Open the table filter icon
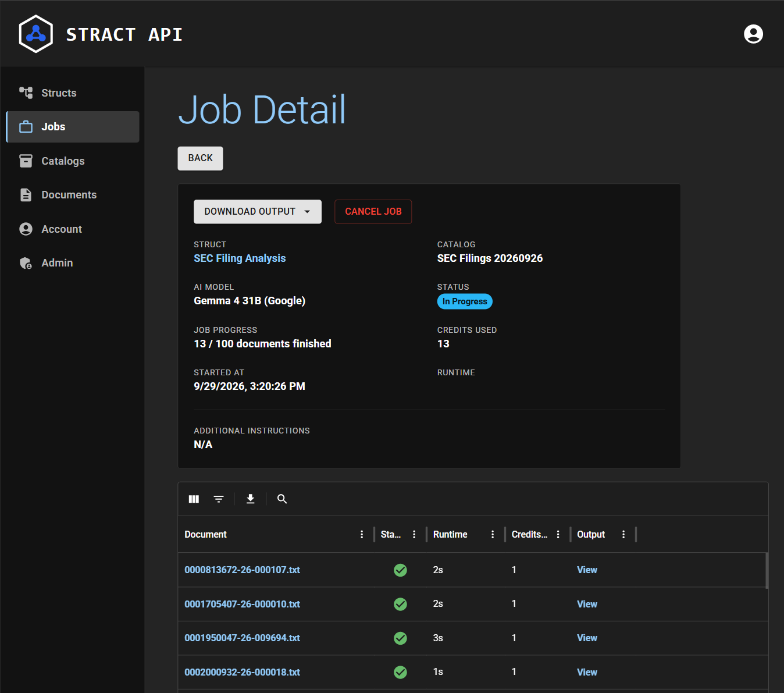The height and width of the screenshot is (693, 784). coord(219,499)
